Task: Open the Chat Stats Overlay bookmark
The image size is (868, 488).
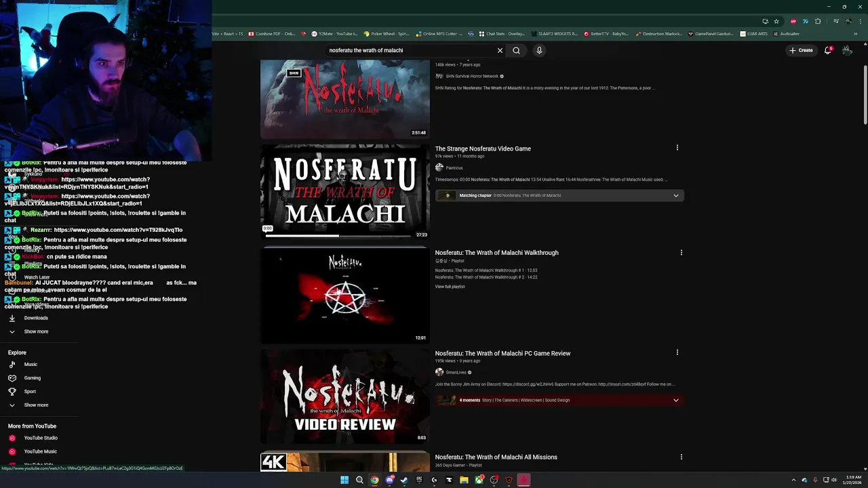Action: point(502,34)
